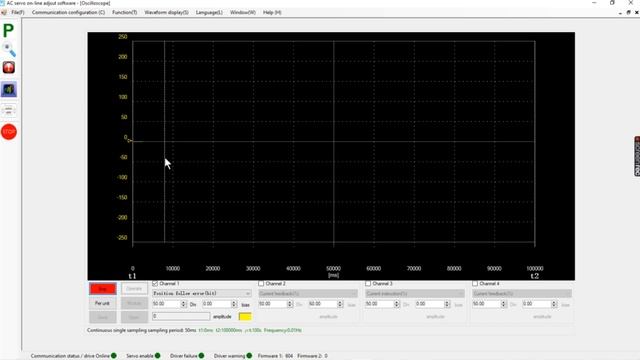Open the Help (H) menu
The height and width of the screenshot is (360, 640).
point(272,13)
